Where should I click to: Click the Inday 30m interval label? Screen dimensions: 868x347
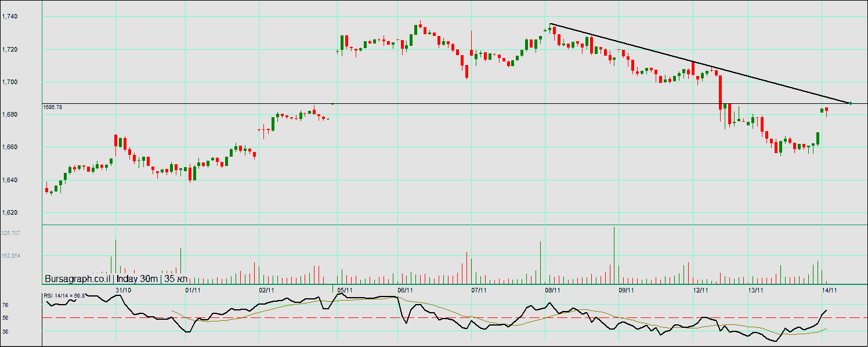[139, 279]
